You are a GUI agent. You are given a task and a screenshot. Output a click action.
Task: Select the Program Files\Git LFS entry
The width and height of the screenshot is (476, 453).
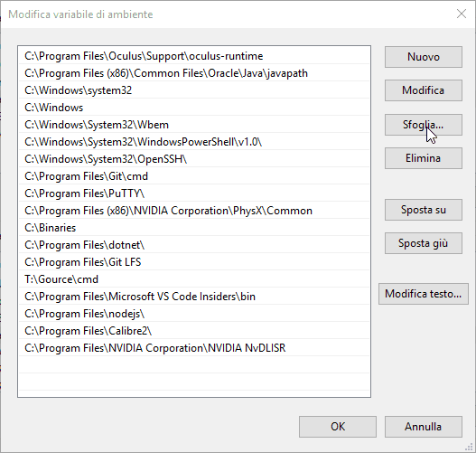click(x=194, y=262)
